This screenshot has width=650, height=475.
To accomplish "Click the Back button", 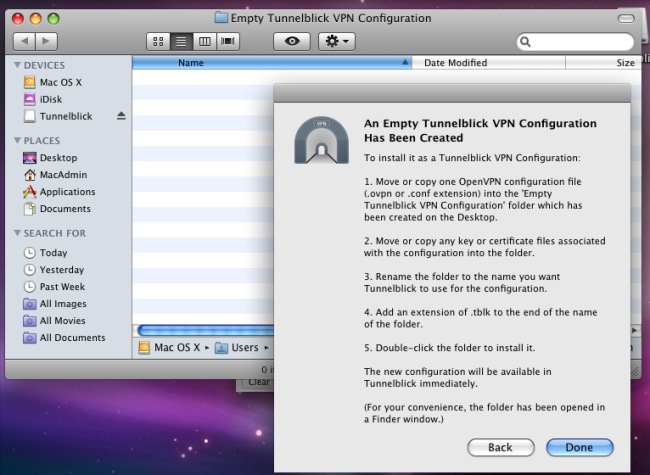I will coord(500,447).
